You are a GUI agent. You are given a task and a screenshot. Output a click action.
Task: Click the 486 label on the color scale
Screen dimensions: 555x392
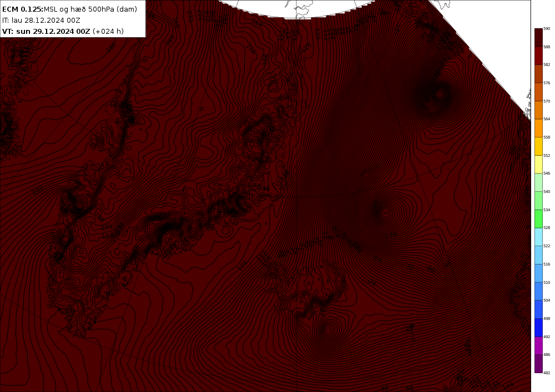click(547, 354)
